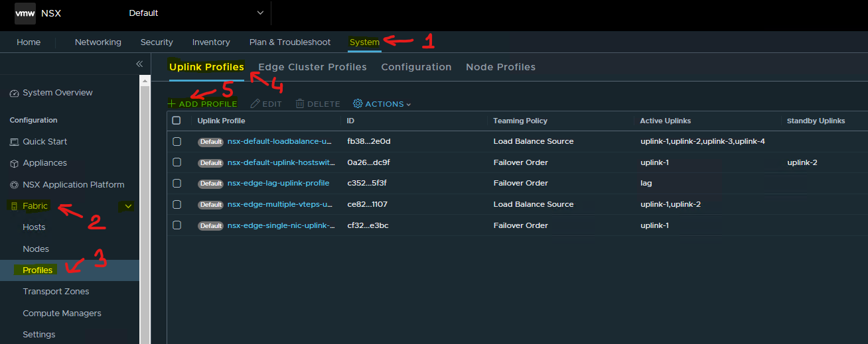This screenshot has width=868, height=344.
Task: Open Transport Zones under Fabric
Action: (x=56, y=292)
